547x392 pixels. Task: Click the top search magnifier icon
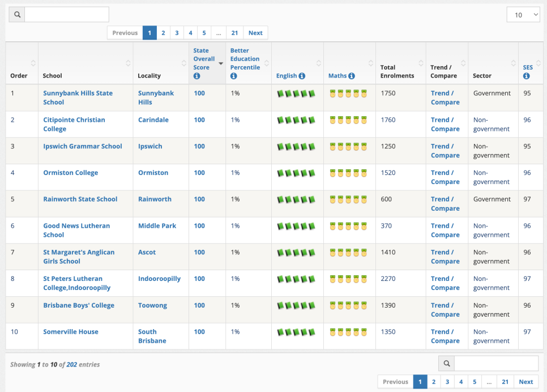(x=17, y=15)
